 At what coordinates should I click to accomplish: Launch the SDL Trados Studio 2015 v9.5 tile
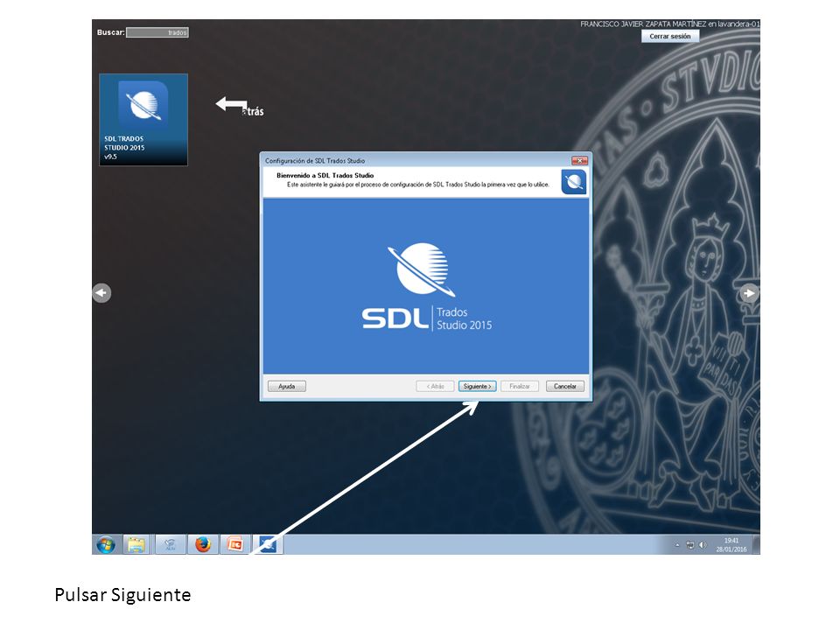(x=143, y=120)
